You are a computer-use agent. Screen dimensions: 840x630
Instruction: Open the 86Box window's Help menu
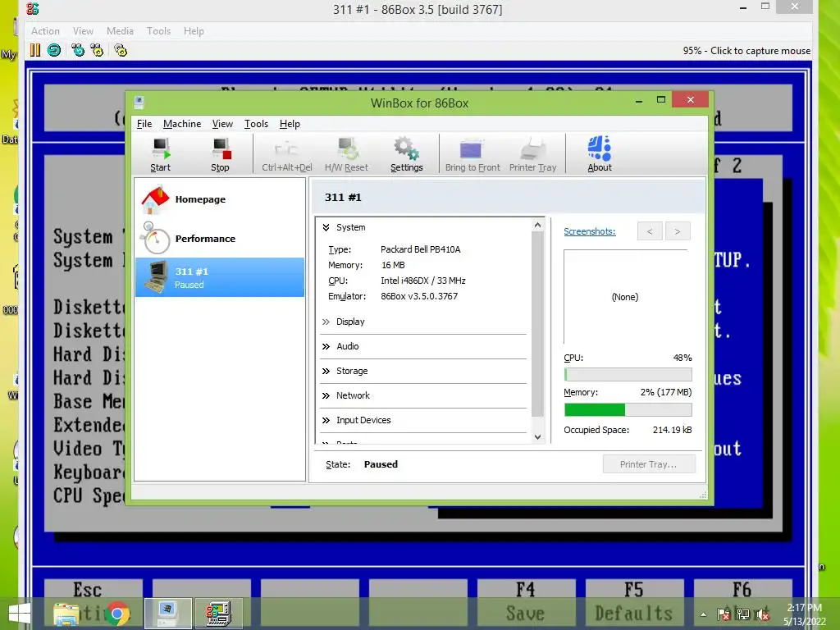pos(194,31)
